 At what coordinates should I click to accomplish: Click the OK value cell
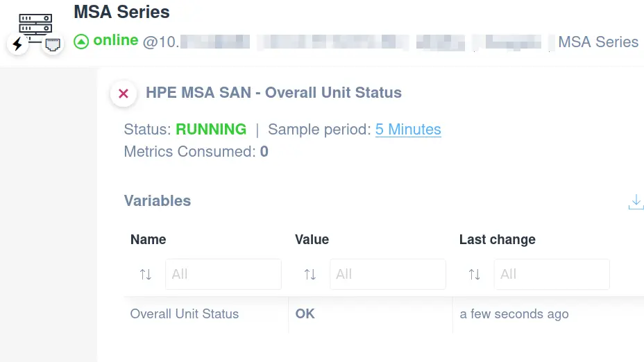pyautogui.click(x=305, y=314)
